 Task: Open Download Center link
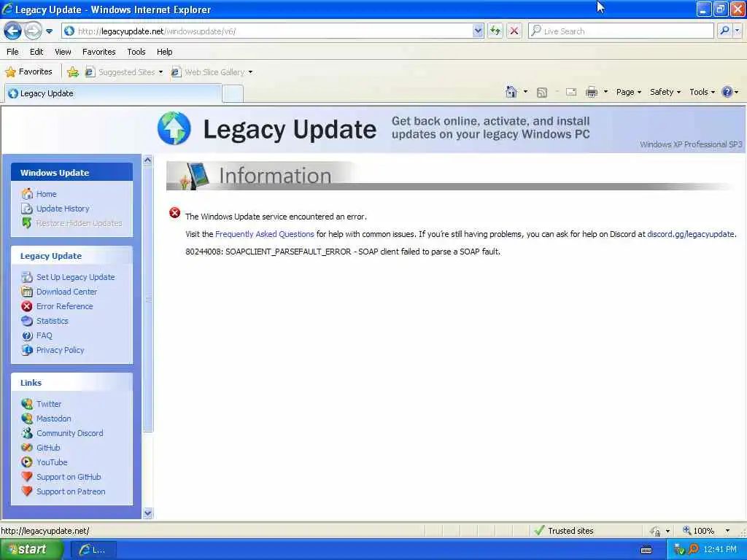coord(66,292)
